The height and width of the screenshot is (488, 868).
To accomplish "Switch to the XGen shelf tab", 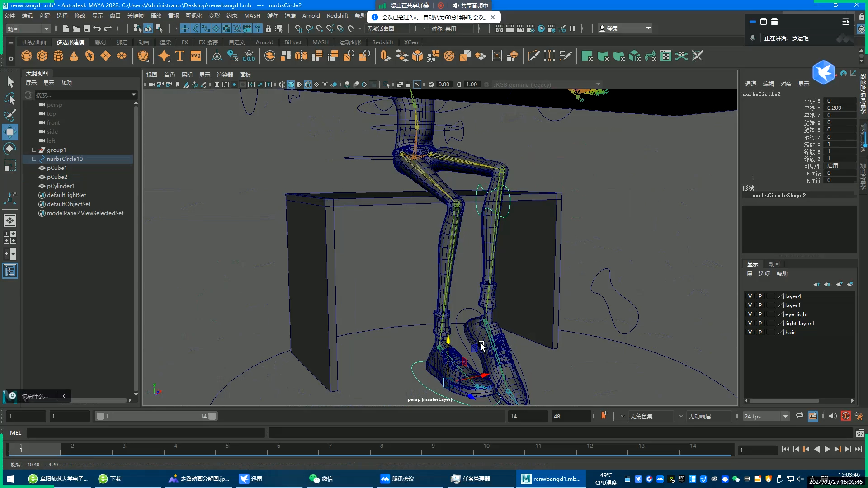I will [411, 42].
